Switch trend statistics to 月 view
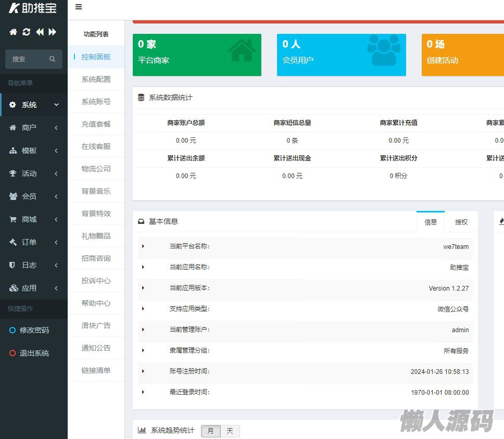Viewport: 504px width, 439px height. [210, 431]
